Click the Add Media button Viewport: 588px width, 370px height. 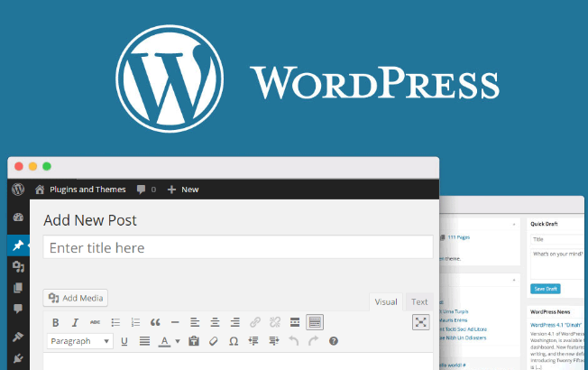pos(76,298)
